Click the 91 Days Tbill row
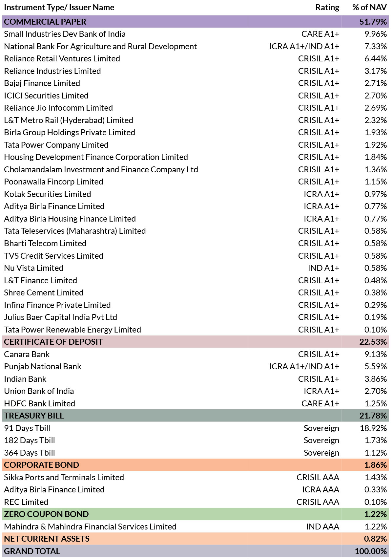The image size is (392, 560). (x=196, y=428)
